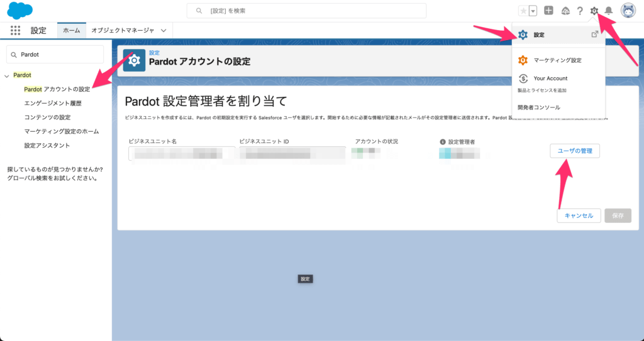Screen dimensions: 644x341
Task: Switch to the オブジェクトマネージャ tab
Action: point(123,30)
